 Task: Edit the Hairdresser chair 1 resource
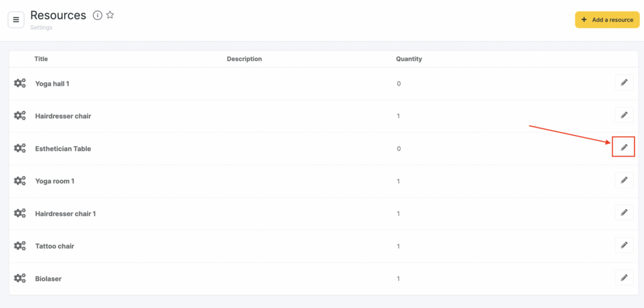(623, 213)
